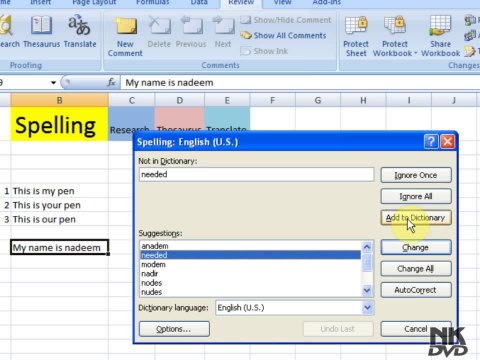Click the formula bar text field
Viewport: 480px width, 360px height.
(x=300, y=82)
